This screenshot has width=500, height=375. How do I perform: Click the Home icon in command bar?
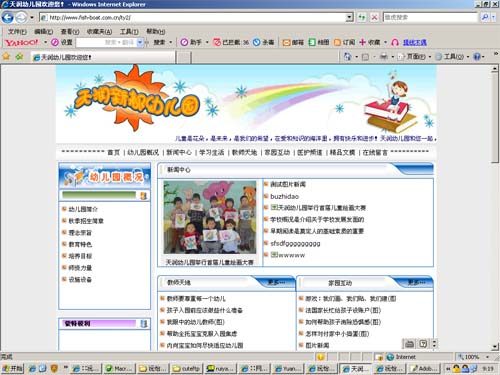347,57
